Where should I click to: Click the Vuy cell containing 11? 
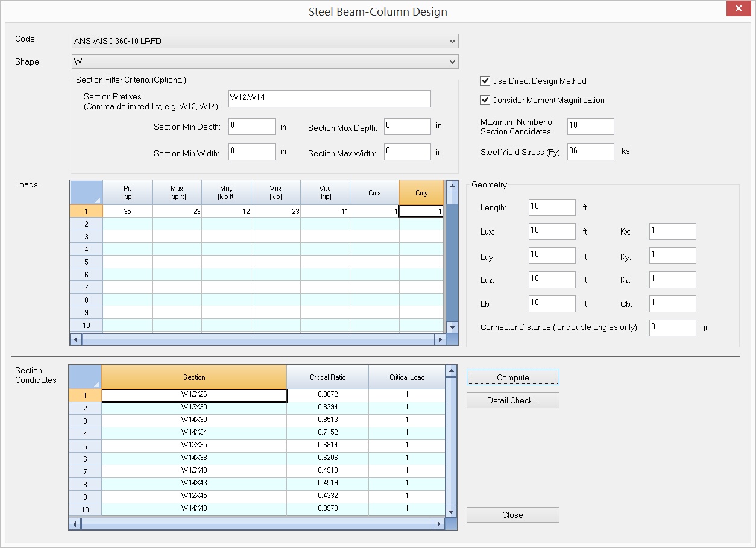tap(325, 212)
